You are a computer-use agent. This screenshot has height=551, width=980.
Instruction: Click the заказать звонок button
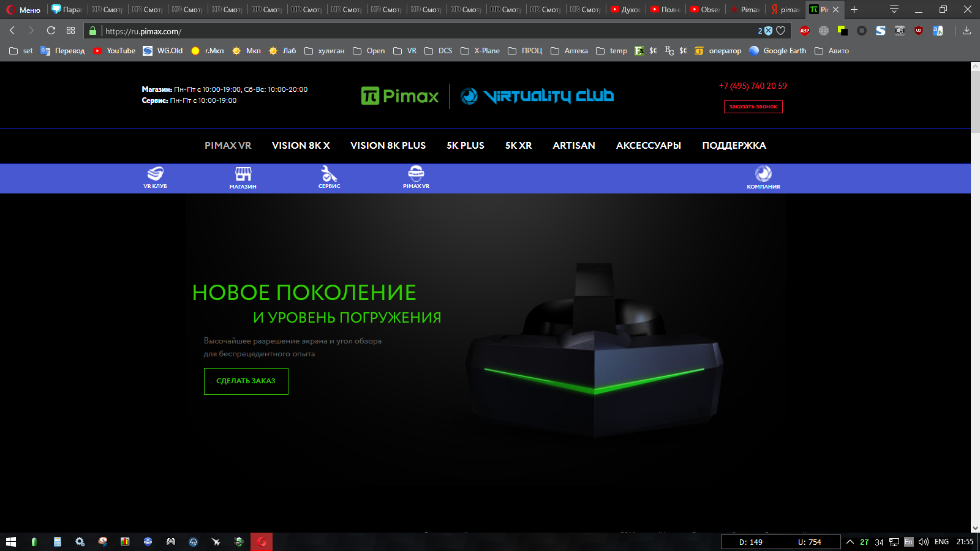click(753, 107)
